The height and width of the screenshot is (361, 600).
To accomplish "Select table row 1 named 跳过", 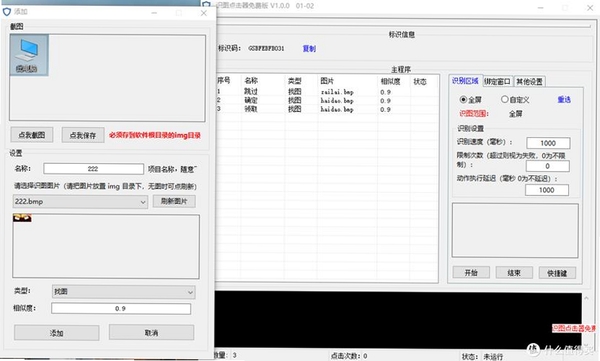I will click(x=327, y=92).
